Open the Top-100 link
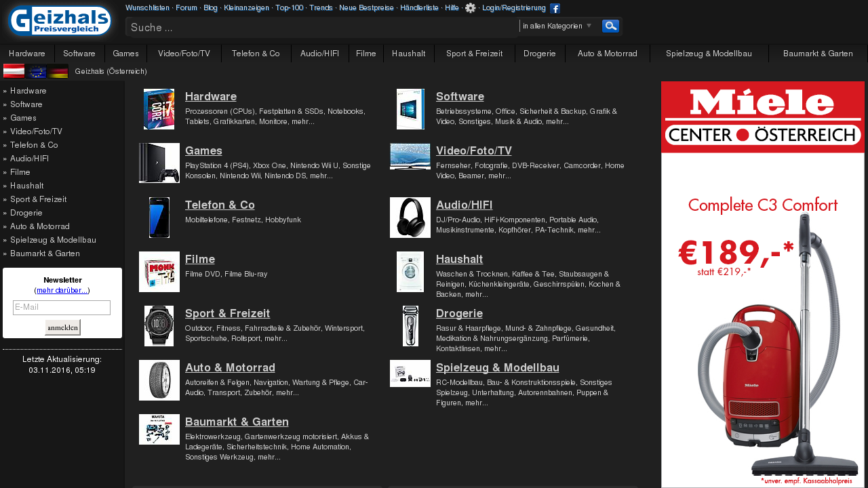The width and height of the screenshot is (868, 488). pos(289,7)
